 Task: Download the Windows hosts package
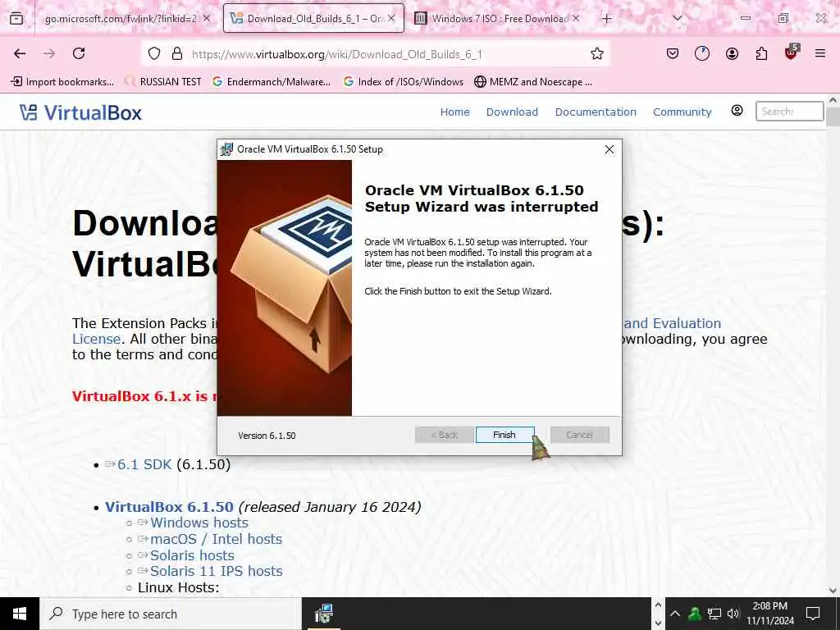(199, 523)
